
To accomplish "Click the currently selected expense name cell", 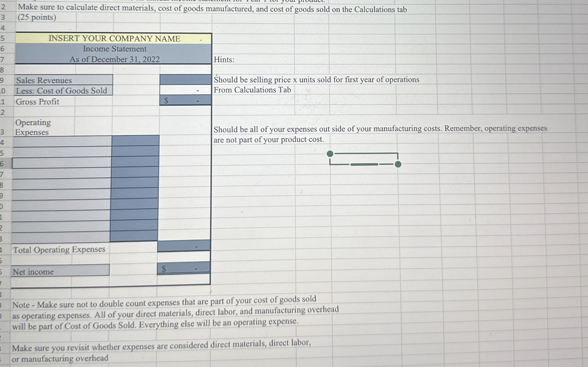I will click(x=61, y=163).
